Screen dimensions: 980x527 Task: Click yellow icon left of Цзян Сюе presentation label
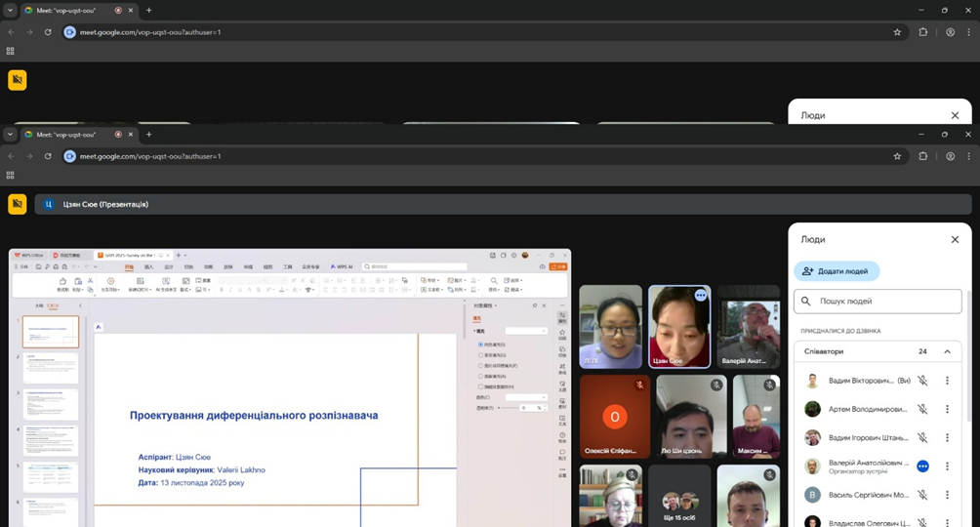18,204
